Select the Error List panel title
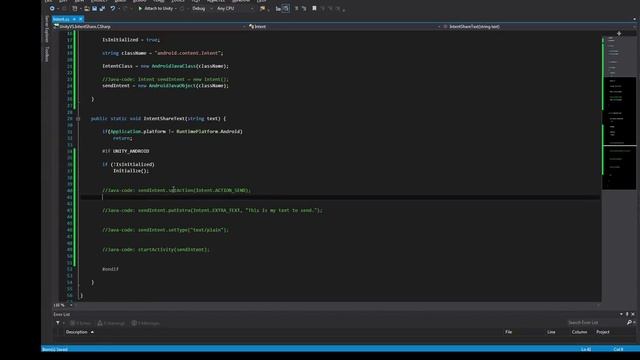Image resolution: width=640 pixels, height=360 pixels. click(61, 314)
